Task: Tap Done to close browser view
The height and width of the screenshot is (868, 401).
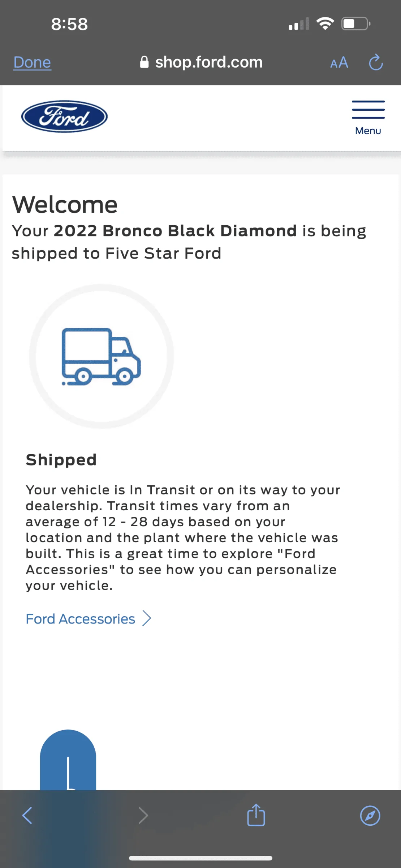Action: [32, 62]
